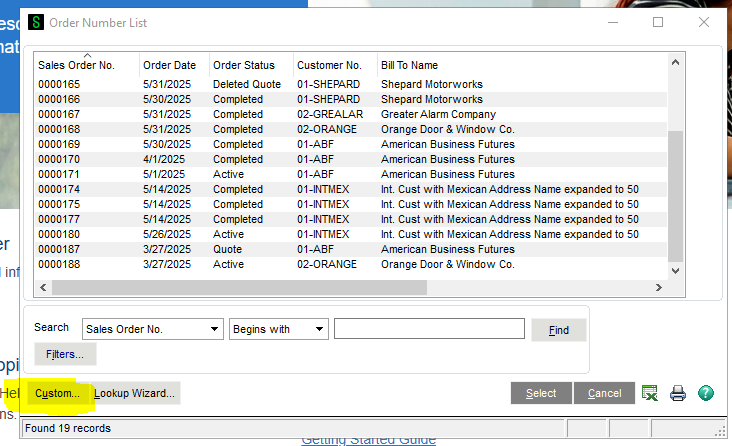Click the Export to Excel icon
Viewport: 732px width, 446px height.
pos(650,393)
